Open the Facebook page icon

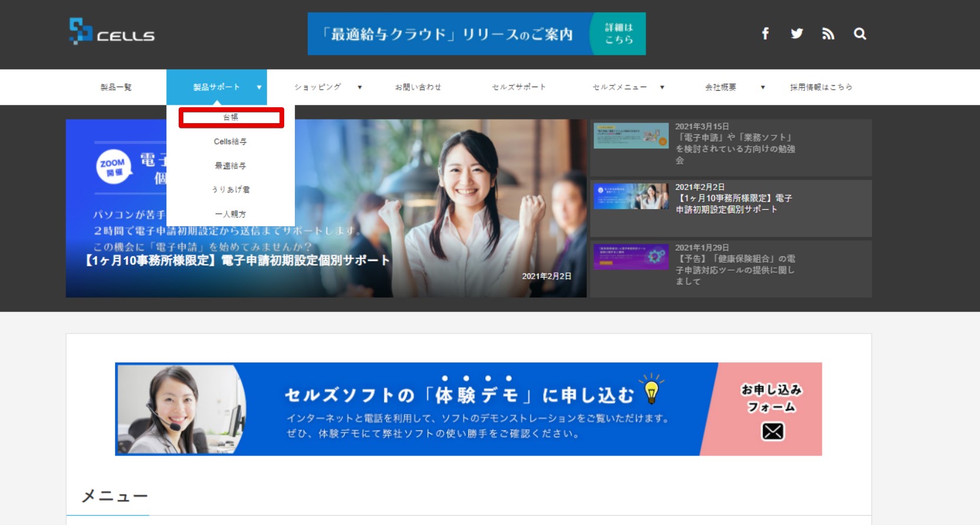[765, 34]
